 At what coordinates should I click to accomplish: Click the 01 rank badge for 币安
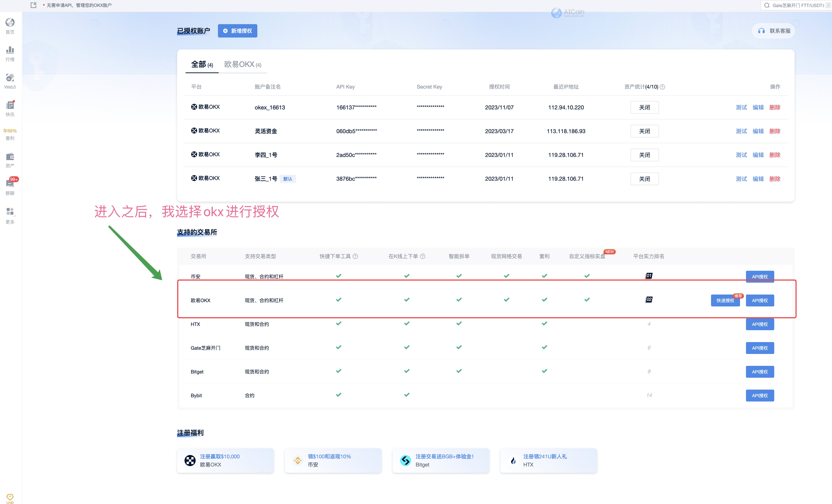pyautogui.click(x=649, y=276)
